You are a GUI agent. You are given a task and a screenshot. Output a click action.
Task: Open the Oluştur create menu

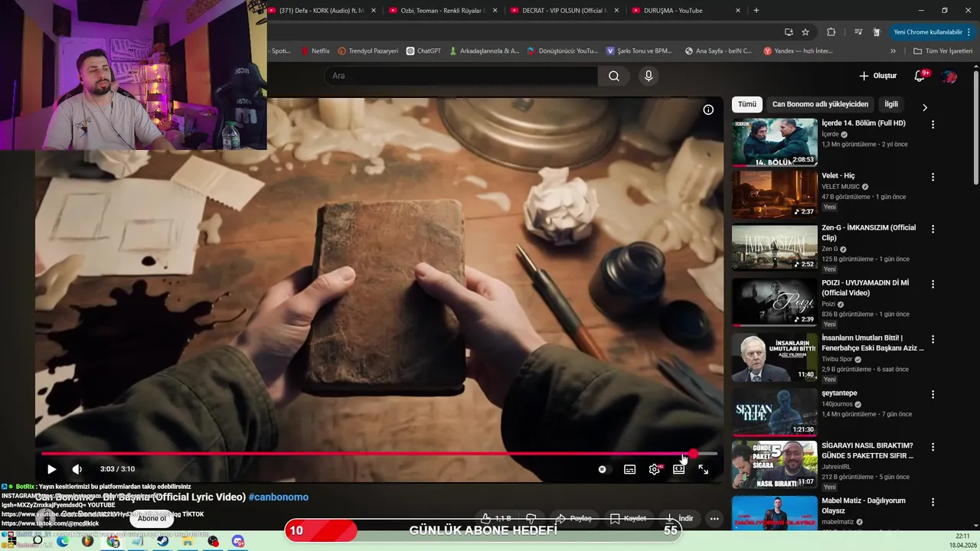point(877,76)
